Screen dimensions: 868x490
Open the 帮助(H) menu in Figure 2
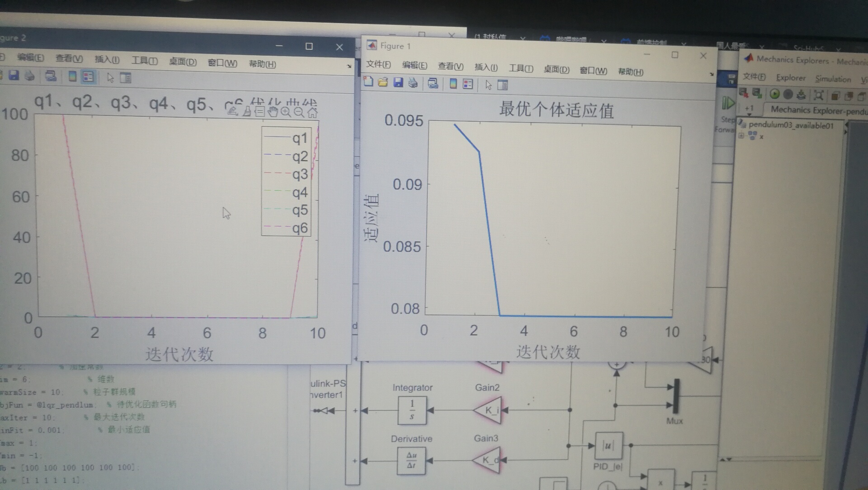click(x=262, y=64)
